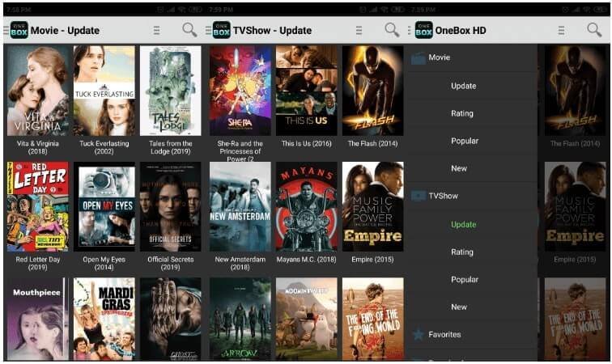Select Popular under Movie in the drawer
This screenshot has height=364, width=612.
click(x=465, y=141)
